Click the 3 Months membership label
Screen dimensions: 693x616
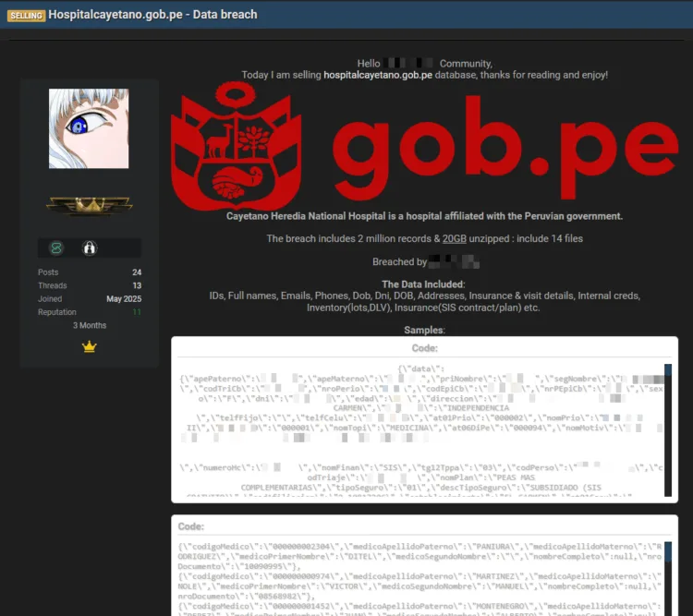click(90, 325)
